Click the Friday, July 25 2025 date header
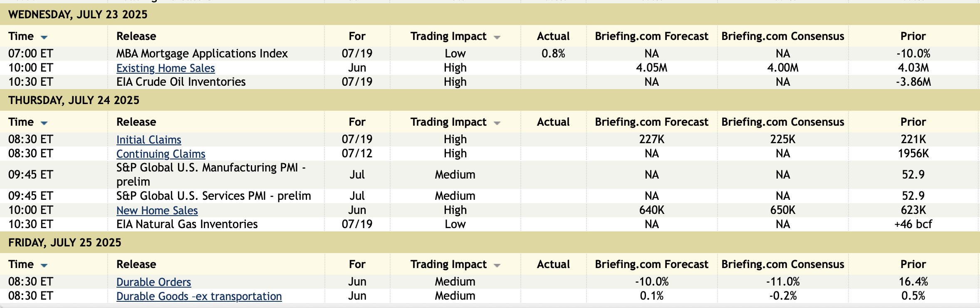This screenshot has width=980, height=308. point(65,243)
